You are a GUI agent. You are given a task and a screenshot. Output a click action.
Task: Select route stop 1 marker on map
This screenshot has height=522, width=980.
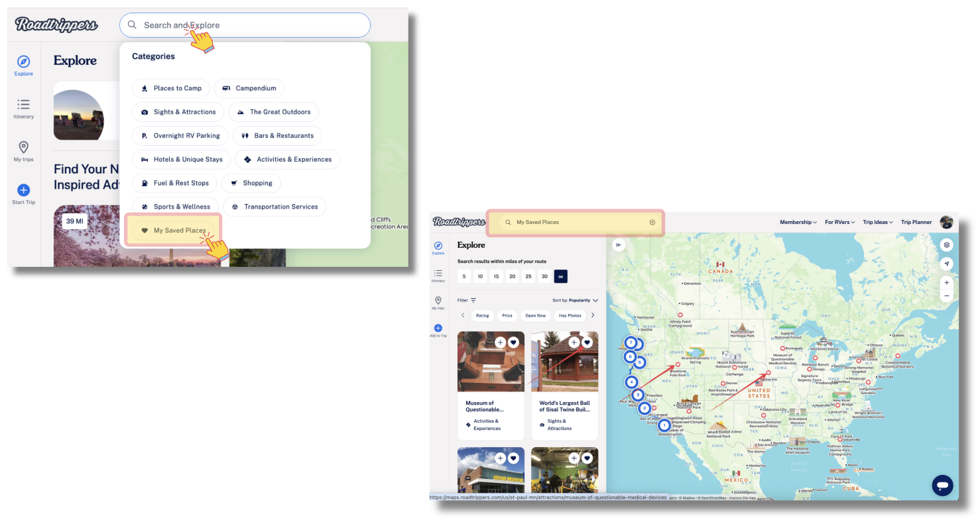pyautogui.click(x=664, y=425)
